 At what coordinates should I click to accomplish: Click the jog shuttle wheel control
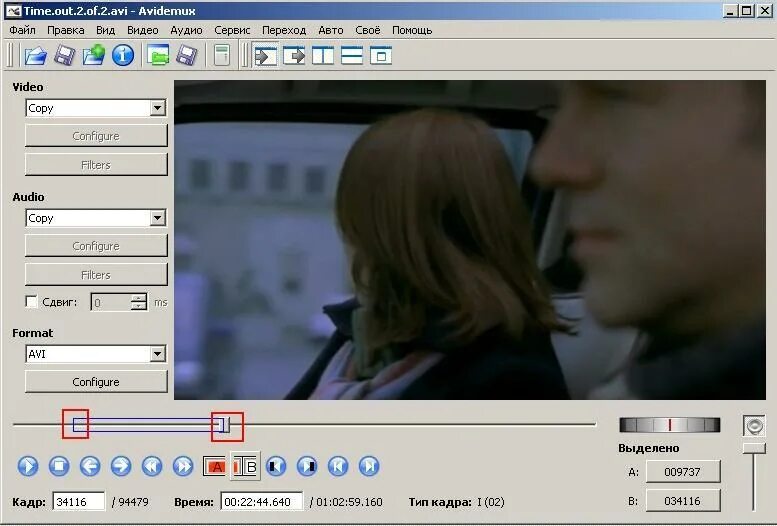[x=669, y=425]
